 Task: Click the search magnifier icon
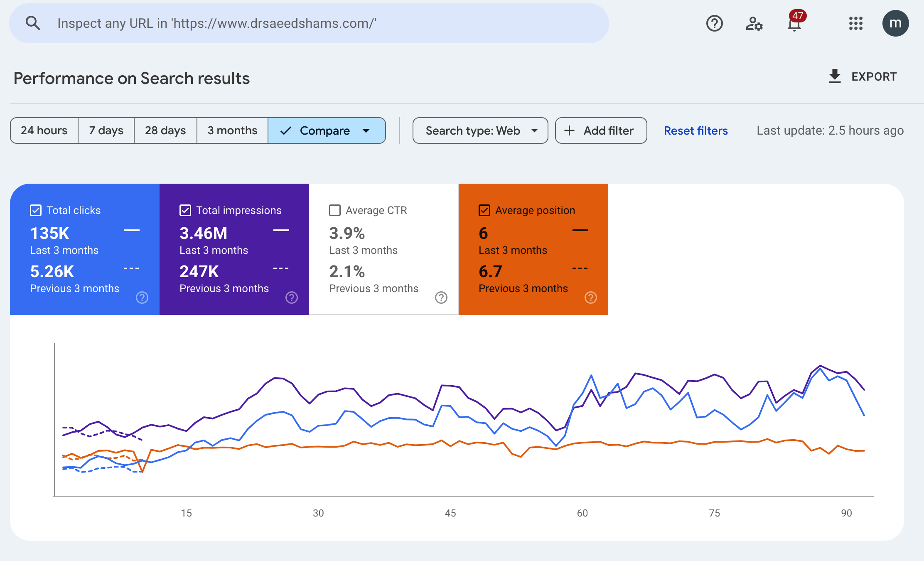click(x=33, y=23)
